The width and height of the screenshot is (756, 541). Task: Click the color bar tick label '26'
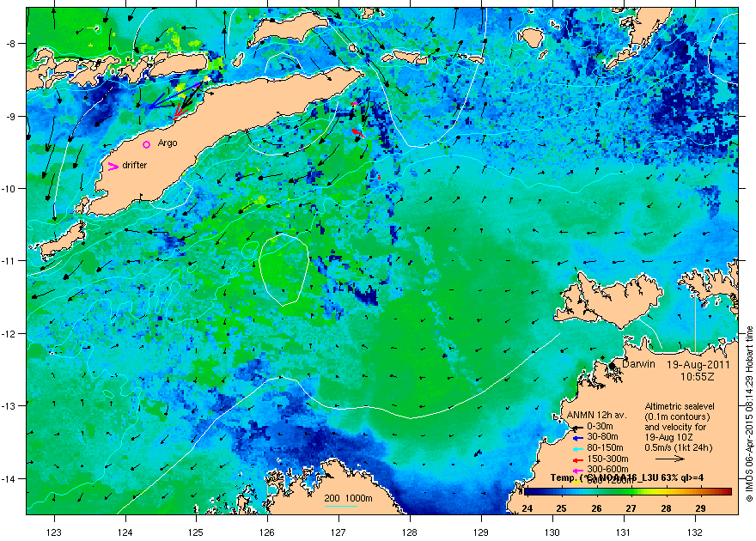click(597, 508)
